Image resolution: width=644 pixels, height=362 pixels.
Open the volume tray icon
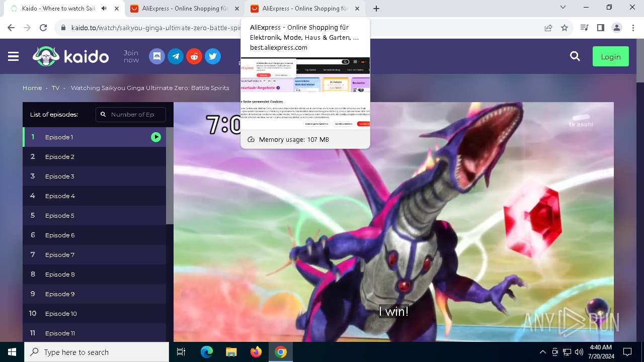[579, 352]
